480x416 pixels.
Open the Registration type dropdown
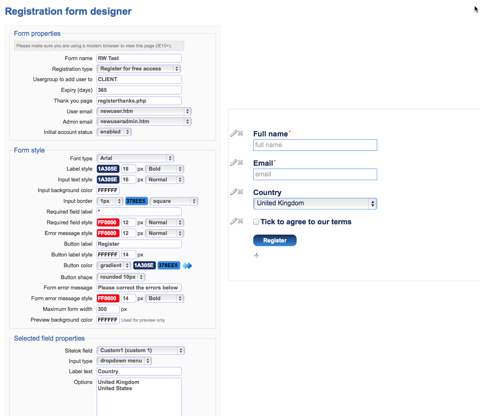point(139,69)
